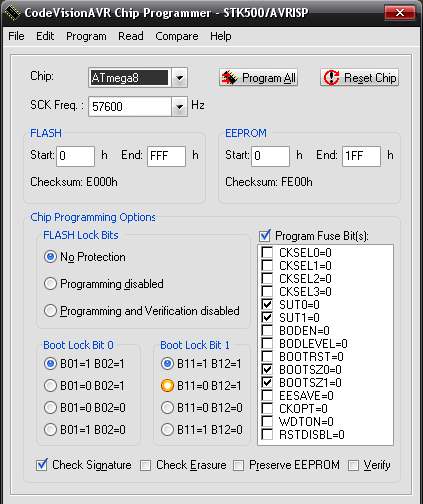Screen dimensions: 423x504
Task: Click the FLASH Start address field
Action: [76, 156]
